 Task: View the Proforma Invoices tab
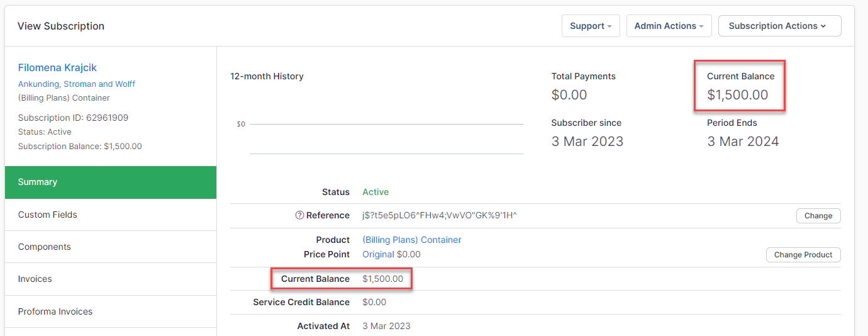pos(55,311)
